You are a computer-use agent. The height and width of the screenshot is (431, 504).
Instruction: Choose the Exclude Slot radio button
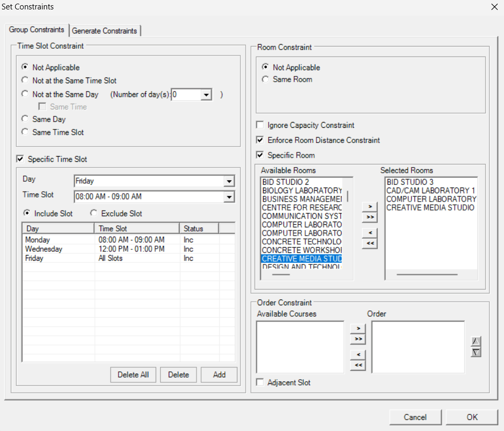click(94, 213)
